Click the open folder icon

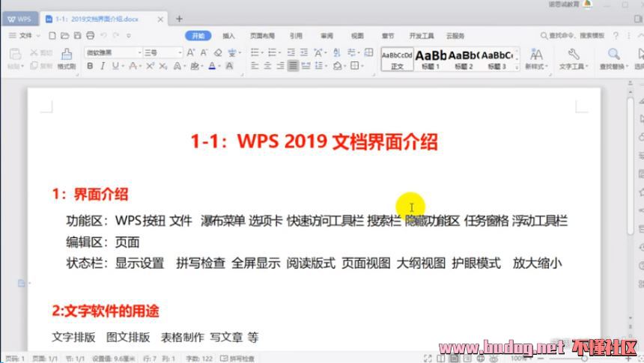click(65, 36)
